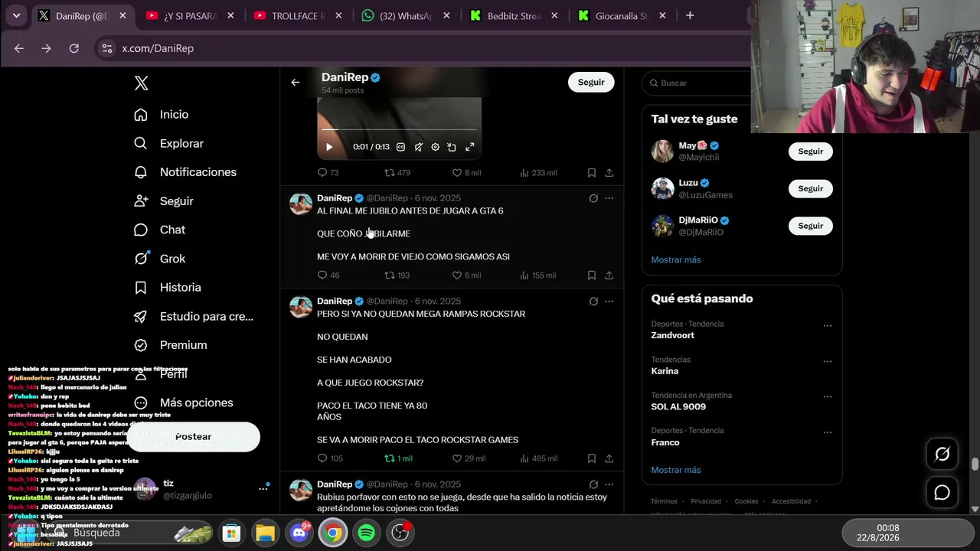Open the floating messages button
Viewport: 980px width, 551px height.
click(942, 493)
